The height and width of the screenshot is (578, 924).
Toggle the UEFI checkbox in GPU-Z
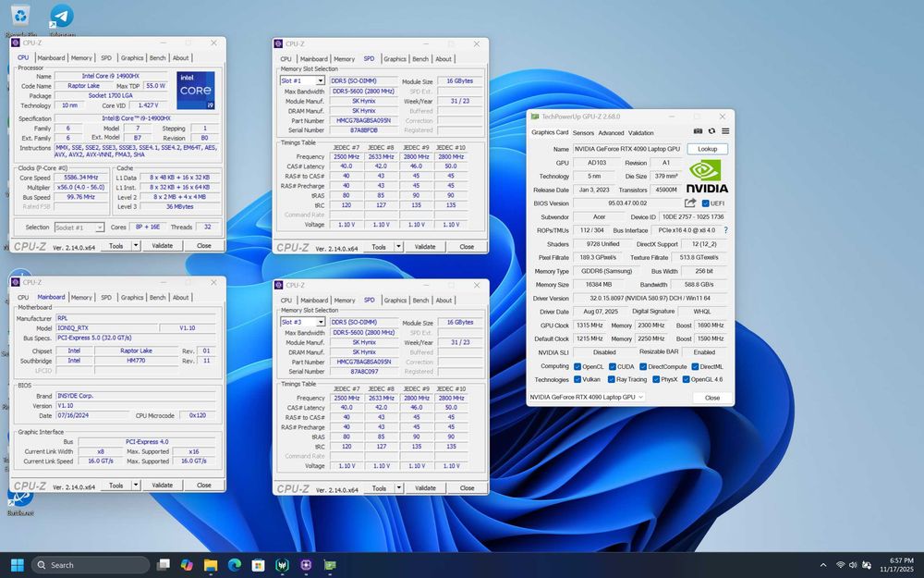[706, 203]
